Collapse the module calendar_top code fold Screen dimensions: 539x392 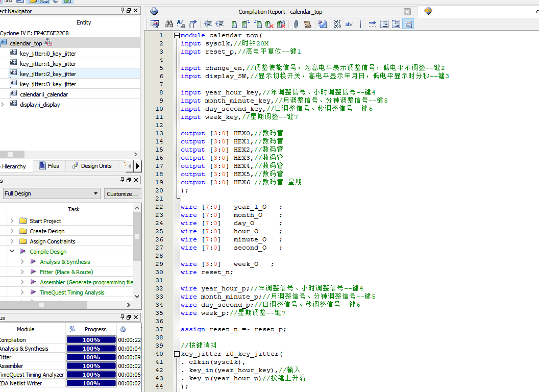tap(177, 35)
